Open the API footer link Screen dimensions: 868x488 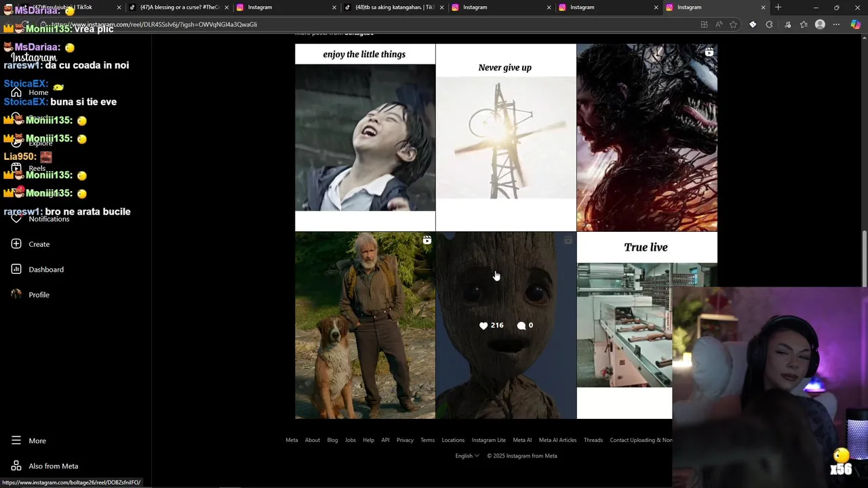385,440
